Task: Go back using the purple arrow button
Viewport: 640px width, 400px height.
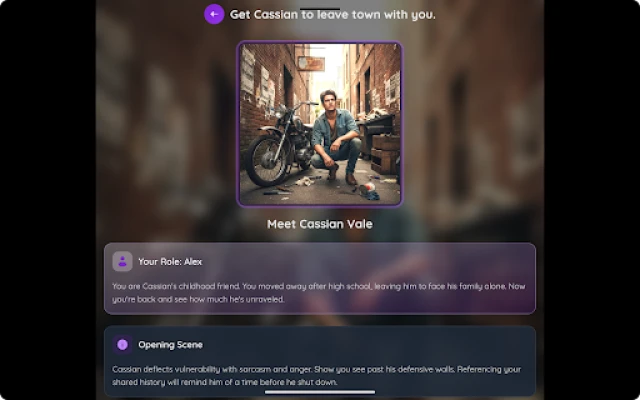Action: point(214,14)
